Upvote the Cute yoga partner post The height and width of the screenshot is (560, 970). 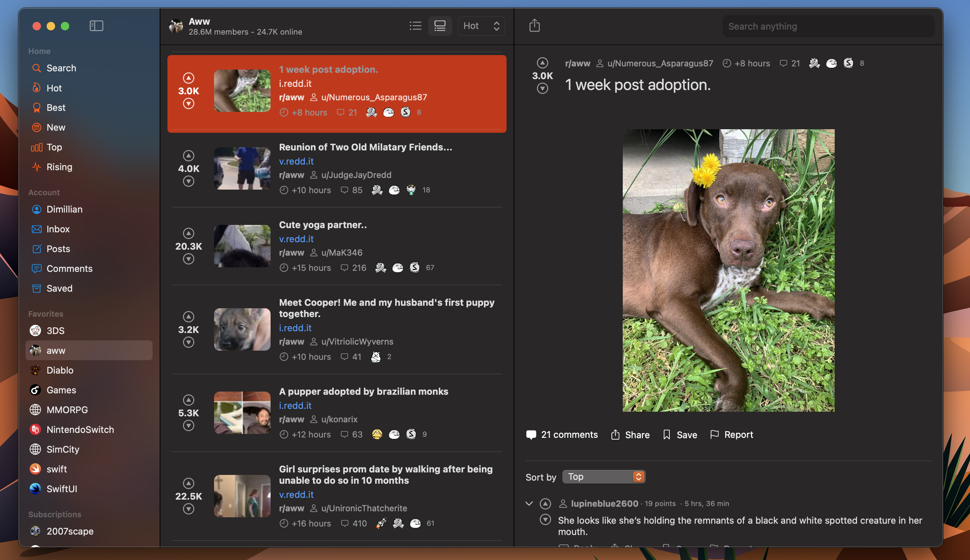[189, 233]
